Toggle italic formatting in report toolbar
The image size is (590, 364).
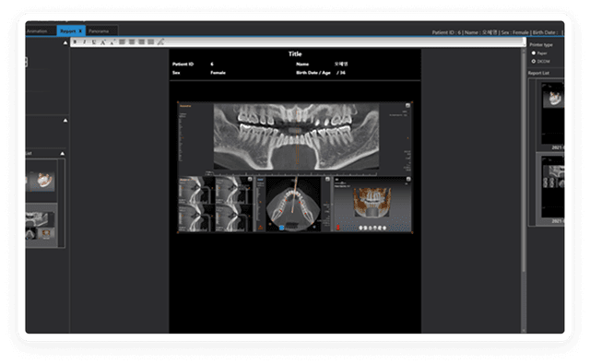point(84,41)
